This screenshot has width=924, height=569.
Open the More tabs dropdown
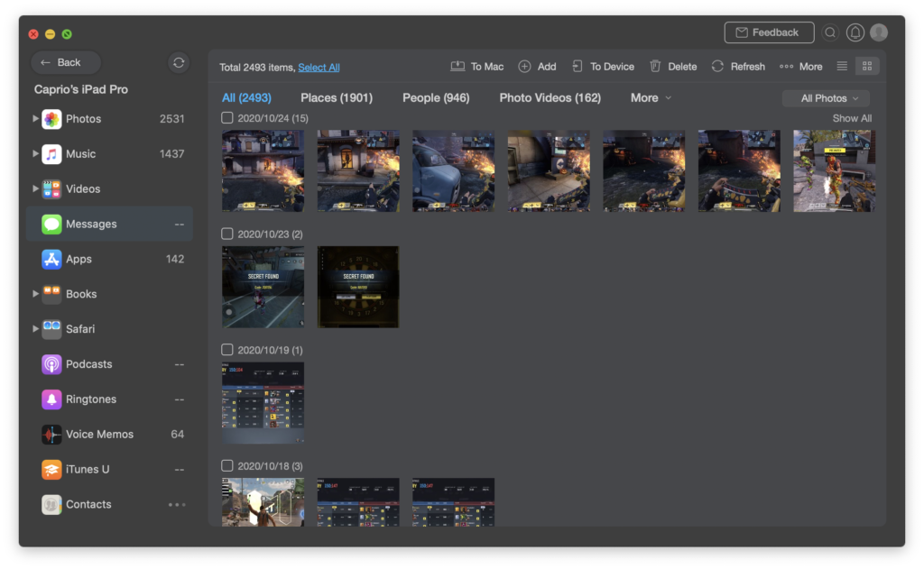click(651, 97)
